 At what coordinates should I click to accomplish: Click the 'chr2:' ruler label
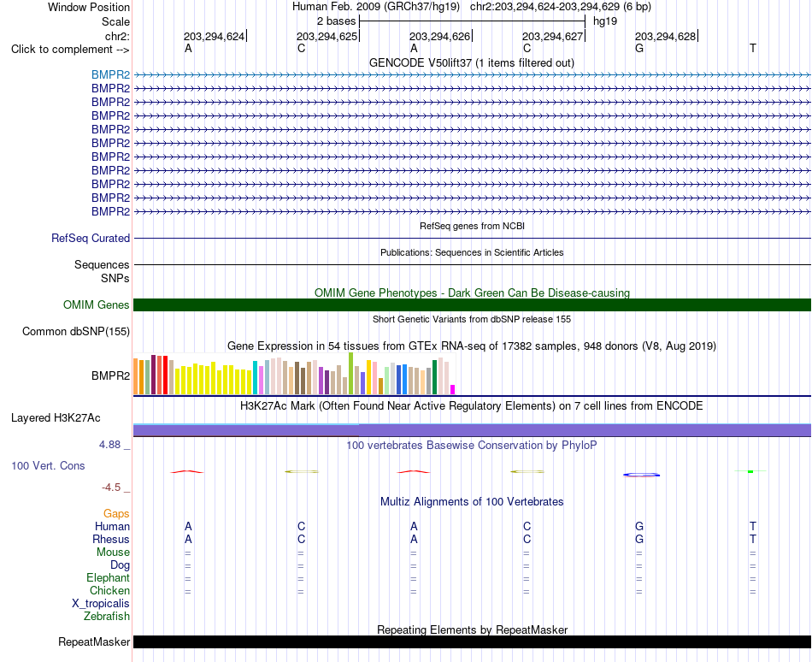pyautogui.click(x=117, y=36)
